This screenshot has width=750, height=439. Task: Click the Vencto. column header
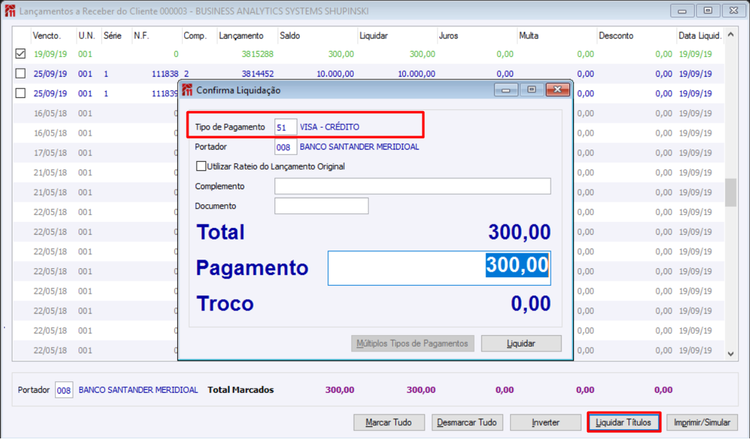click(x=47, y=36)
